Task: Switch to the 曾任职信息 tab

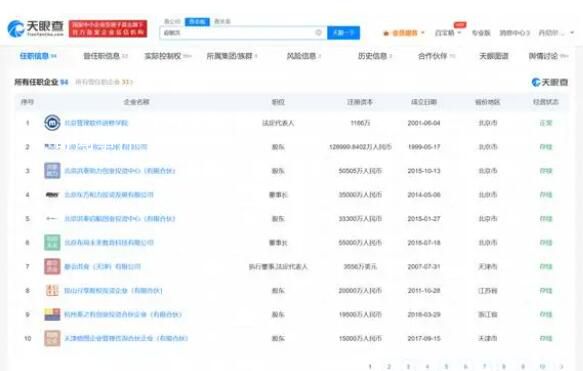Action: [x=105, y=56]
